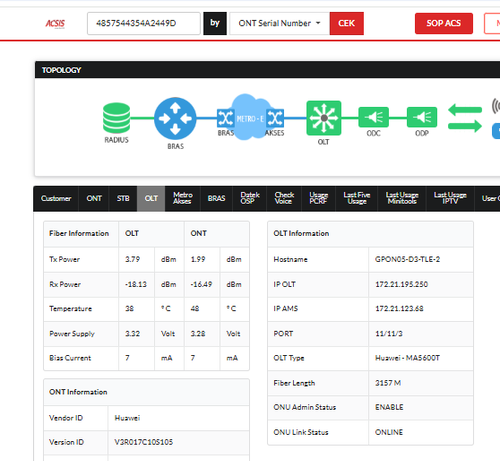This screenshot has width=500, height=461.
Task: Open Last Usage Minitools tab
Action: coord(402,198)
